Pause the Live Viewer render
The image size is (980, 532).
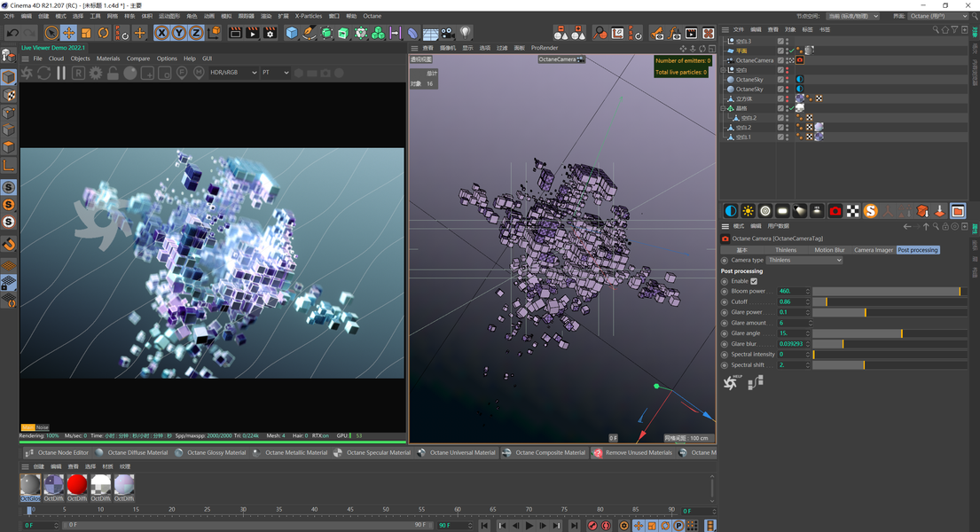click(x=61, y=73)
